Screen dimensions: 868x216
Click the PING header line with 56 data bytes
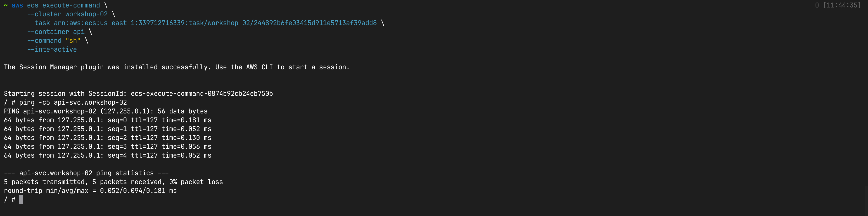pyautogui.click(x=105, y=111)
